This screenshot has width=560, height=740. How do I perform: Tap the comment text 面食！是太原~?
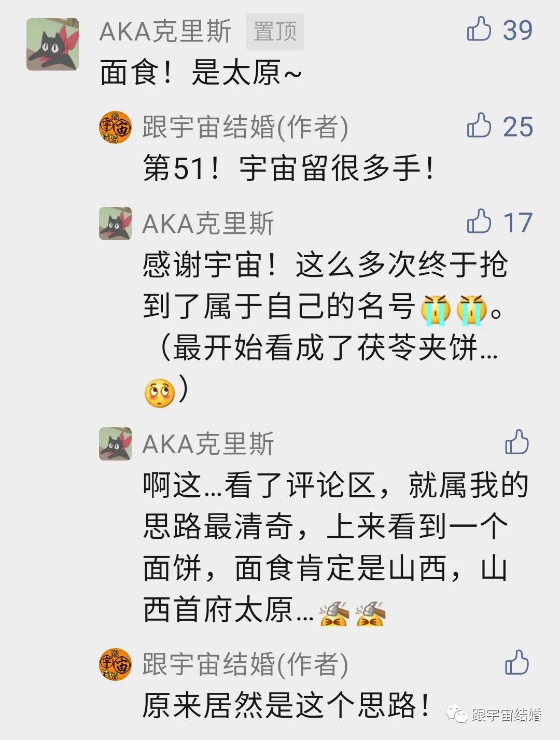point(201,72)
